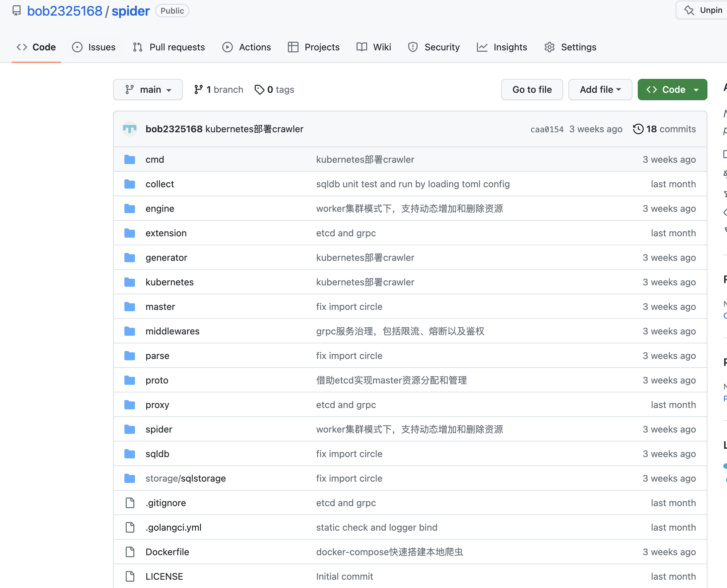Click the kubernetes folder icon
This screenshot has width=727, height=588.
click(129, 282)
